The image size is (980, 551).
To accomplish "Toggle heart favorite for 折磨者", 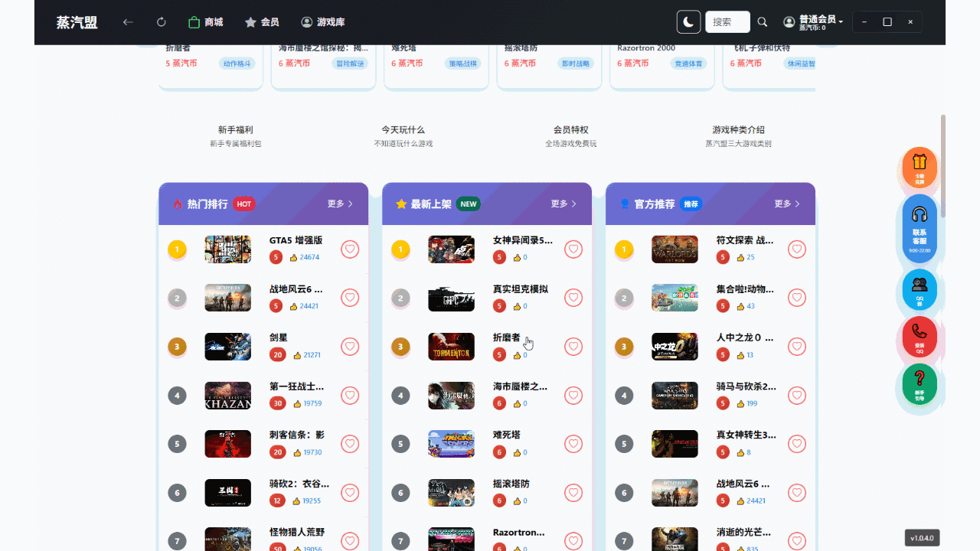I will pos(573,347).
